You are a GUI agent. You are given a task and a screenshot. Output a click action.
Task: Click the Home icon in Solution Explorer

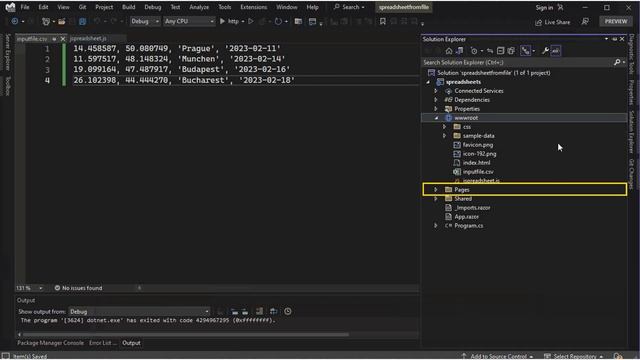tap(449, 51)
